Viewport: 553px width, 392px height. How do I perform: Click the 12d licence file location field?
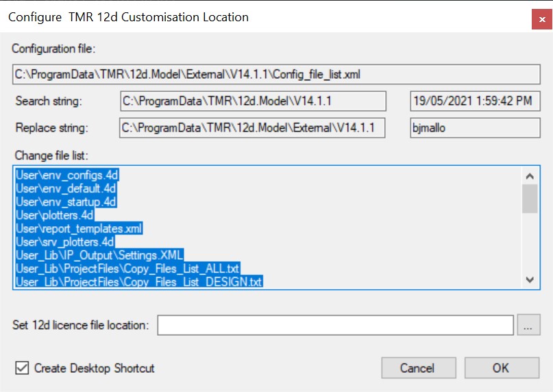[x=335, y=325]
